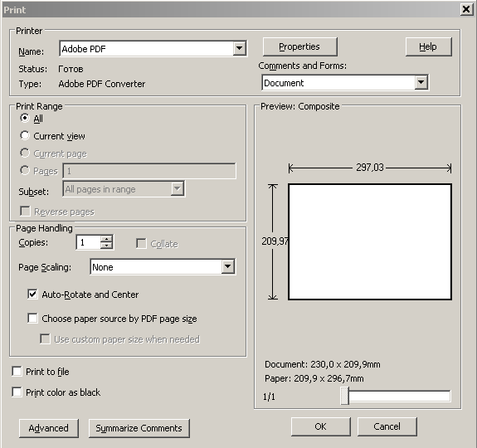Image resolution: width=477 pixels, height=448 pixels.
Task: Click the Summarize Comments button
Action: [x=139, y=428]
